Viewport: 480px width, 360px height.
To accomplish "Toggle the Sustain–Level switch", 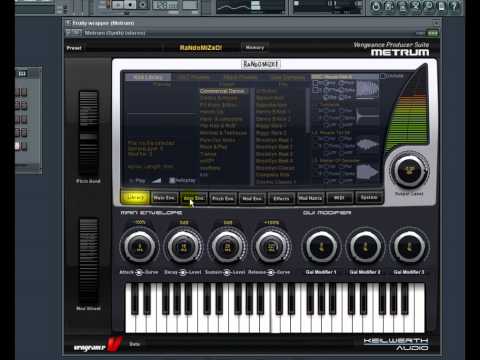I will 227,272.
